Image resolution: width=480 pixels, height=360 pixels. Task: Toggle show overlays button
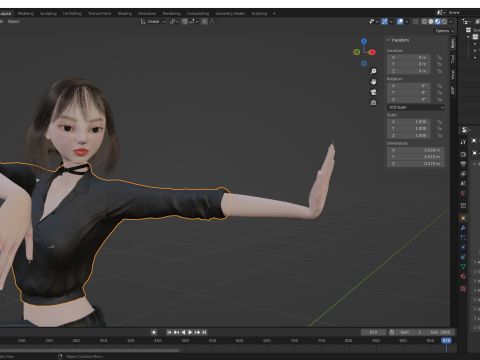pos(400,22)
